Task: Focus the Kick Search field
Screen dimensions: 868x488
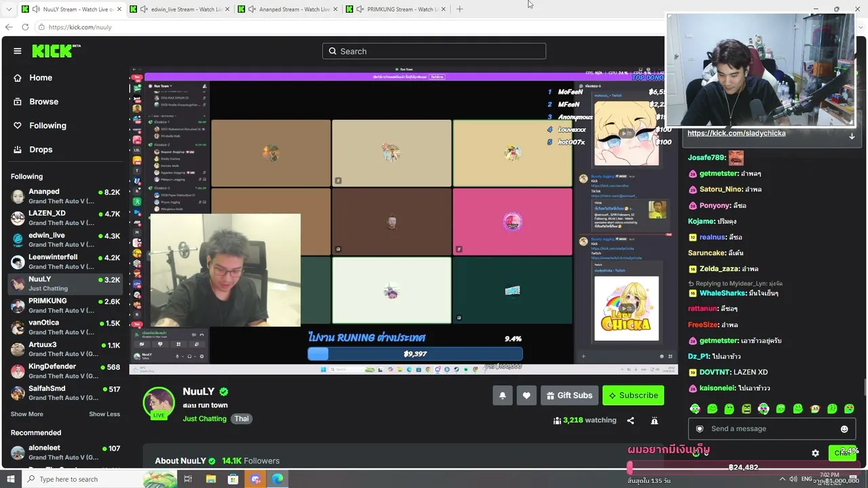Action: pyautogui.click(x=434, y=51)
